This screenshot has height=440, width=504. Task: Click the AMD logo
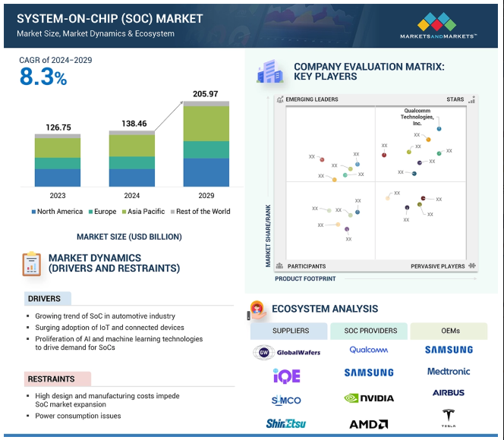[369, 424]
